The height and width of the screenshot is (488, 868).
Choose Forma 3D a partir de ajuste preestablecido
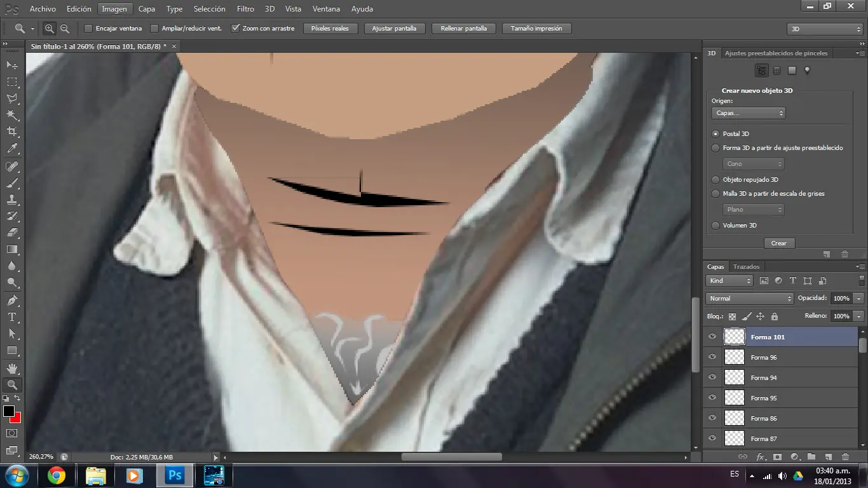tap(715, 148)
